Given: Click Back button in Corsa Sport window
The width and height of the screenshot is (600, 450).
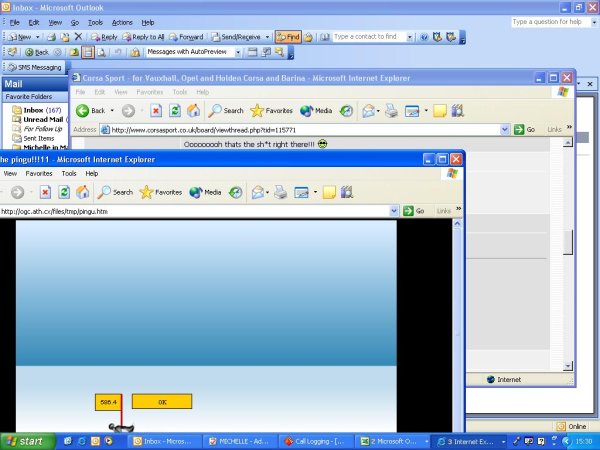Looking at the screenshot, I should point(90,111).
